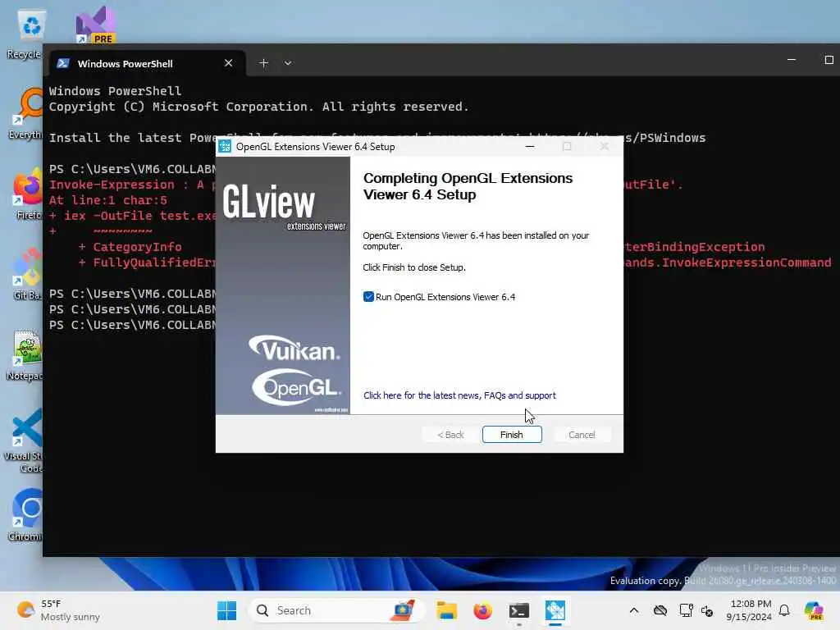Switch to Terminal from the taskbar

[519, 610]
